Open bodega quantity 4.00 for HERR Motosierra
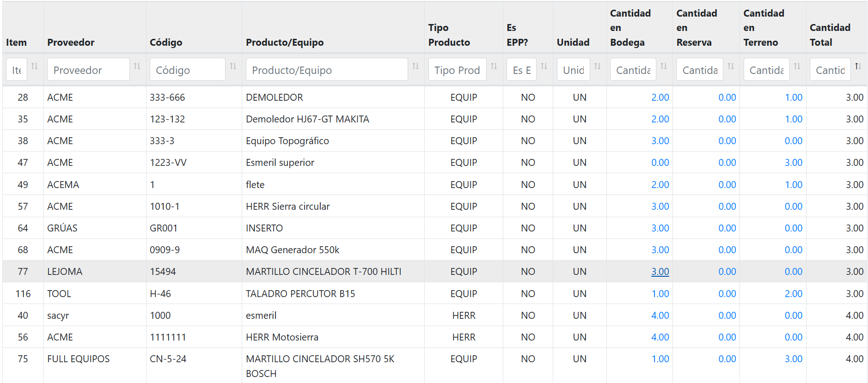The width and height of the screenshot is (868, 383). (x=660, y=337)
